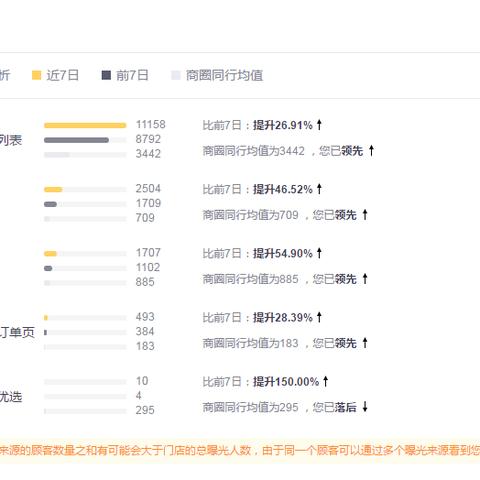The height and width of the screenshot is (480, 480).
Task: Click the value 183 beside the bar
Action: pos(145,346)
